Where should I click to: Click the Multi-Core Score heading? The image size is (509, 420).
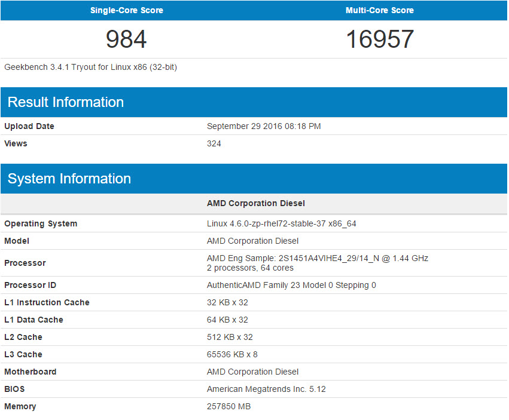click(379, 10)
